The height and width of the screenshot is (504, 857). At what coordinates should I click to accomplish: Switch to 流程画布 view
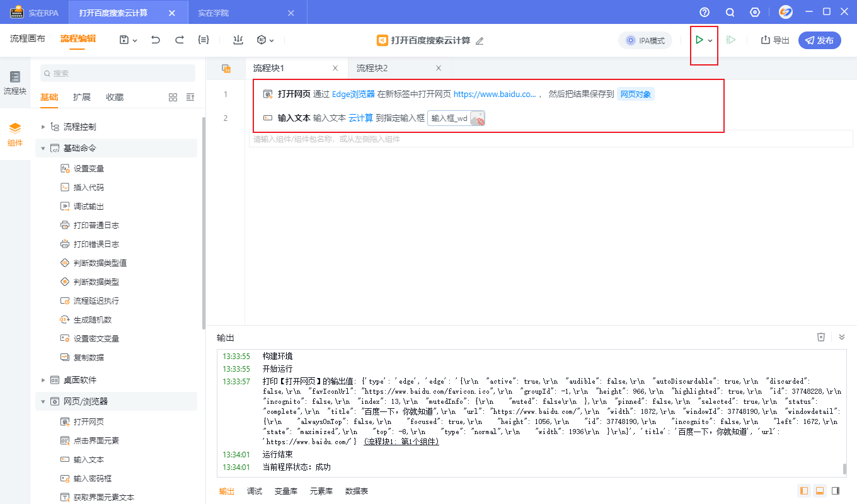tap(28, 38)
